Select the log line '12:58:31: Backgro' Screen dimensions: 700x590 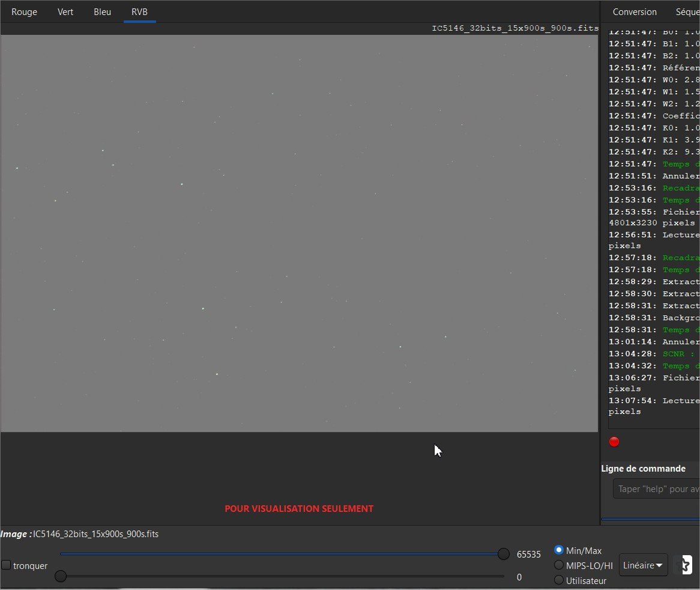click(654, 318)
